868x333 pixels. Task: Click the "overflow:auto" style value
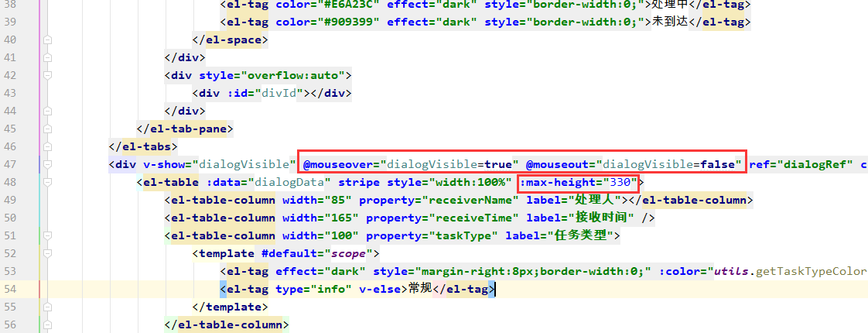pos(293,75)
